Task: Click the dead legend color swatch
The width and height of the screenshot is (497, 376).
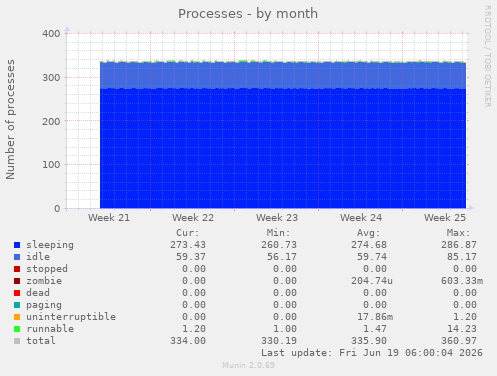Action: [x=17, y=293]
